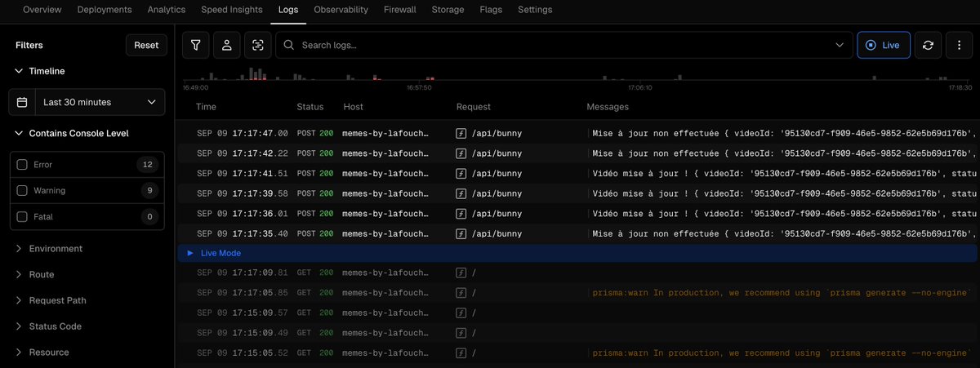The height and width of the screenshot is (368, 980).
Task: Switch to the Firewall tab
Action: [400, 10]
